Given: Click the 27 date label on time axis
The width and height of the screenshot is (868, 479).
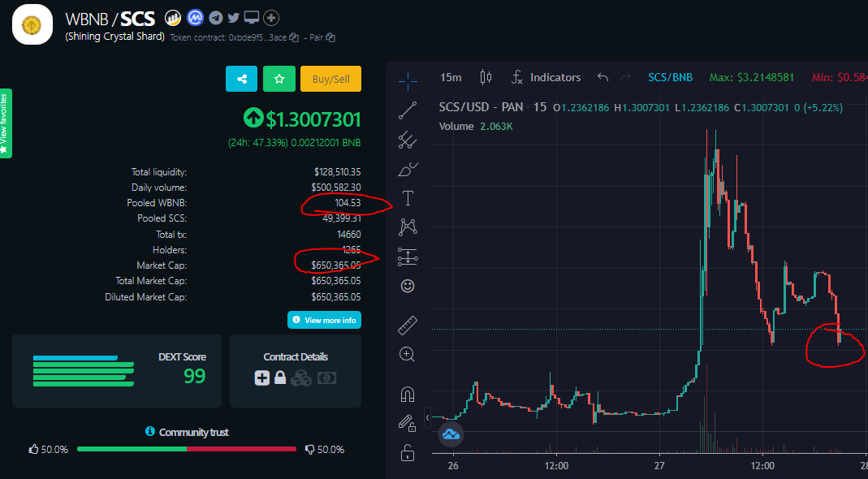Looking at the screenshot, I should pos(659,466).
